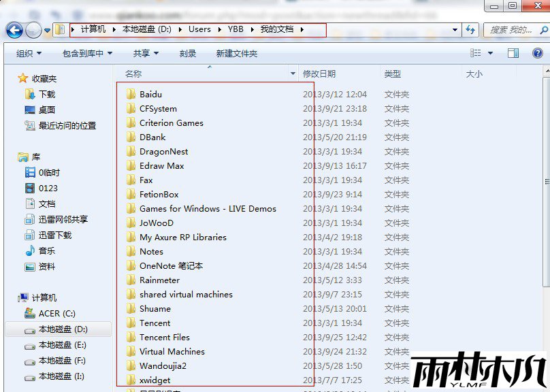Click the refresh button beside address bar
Screen dimensions: 550x392
click(470, 30)
